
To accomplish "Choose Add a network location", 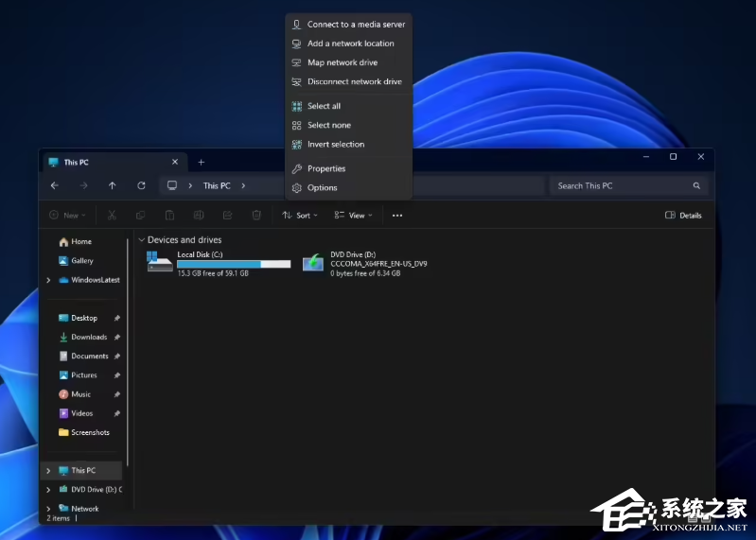I will [x=349, y=44].
